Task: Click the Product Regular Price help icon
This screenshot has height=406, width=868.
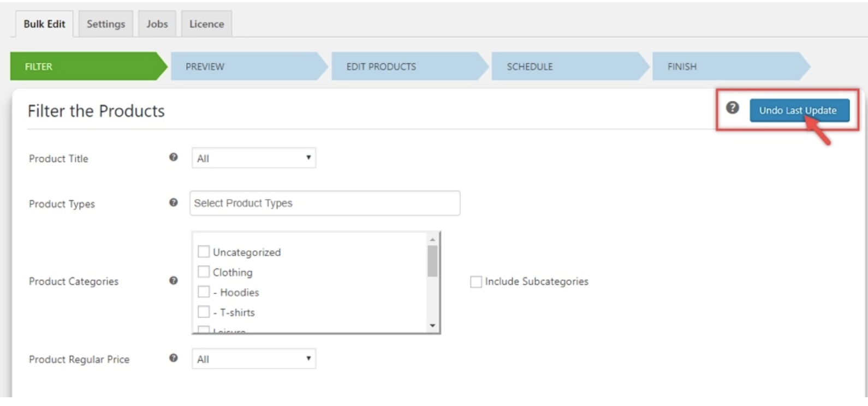Action: 174,358
